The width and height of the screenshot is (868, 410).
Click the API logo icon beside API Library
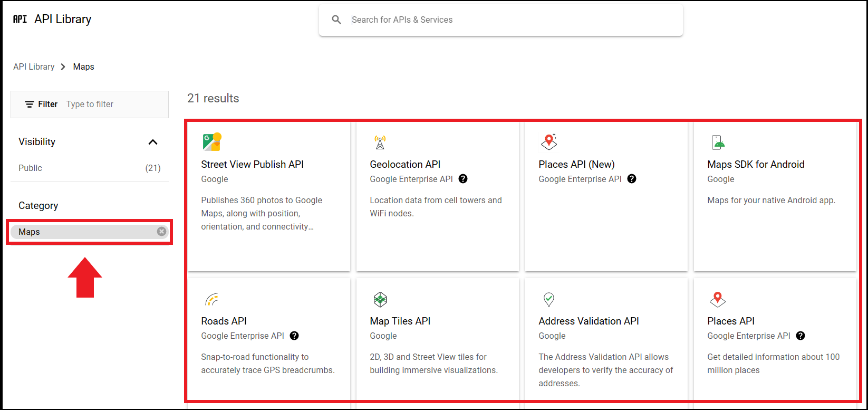[20, 19]
